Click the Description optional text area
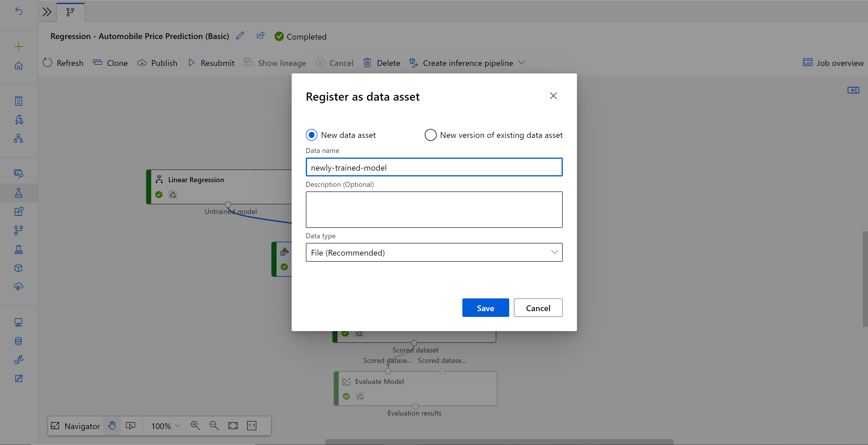This screenshot has width=868, height=445. pyautogui.click(x=434, y=209)
